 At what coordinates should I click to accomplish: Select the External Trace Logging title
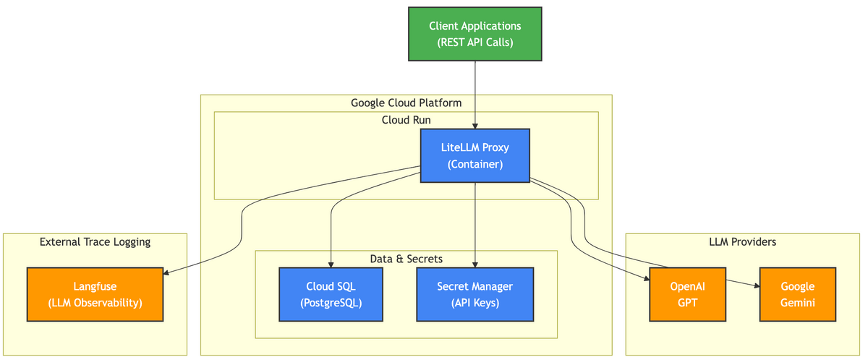(95, 241)
